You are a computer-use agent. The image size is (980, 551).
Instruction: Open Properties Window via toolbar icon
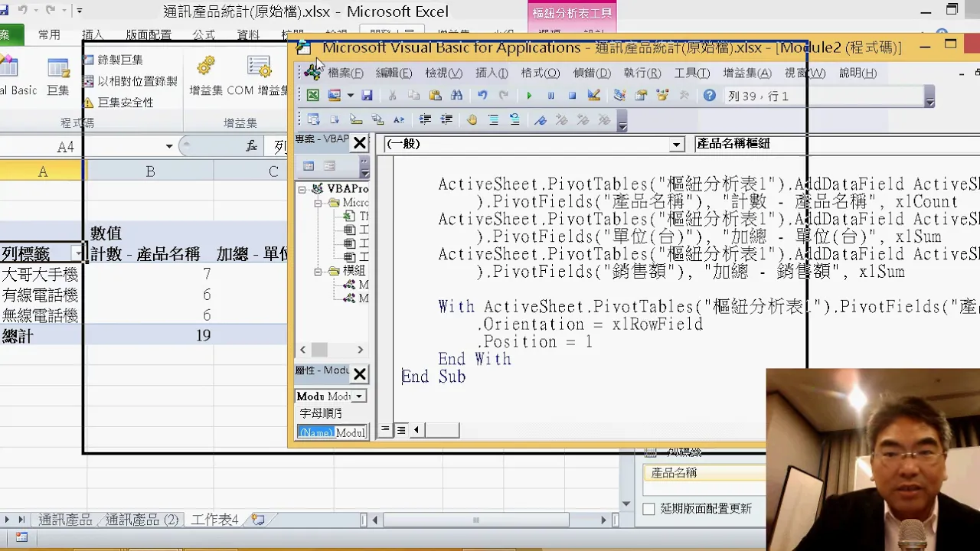pos(641,96)
